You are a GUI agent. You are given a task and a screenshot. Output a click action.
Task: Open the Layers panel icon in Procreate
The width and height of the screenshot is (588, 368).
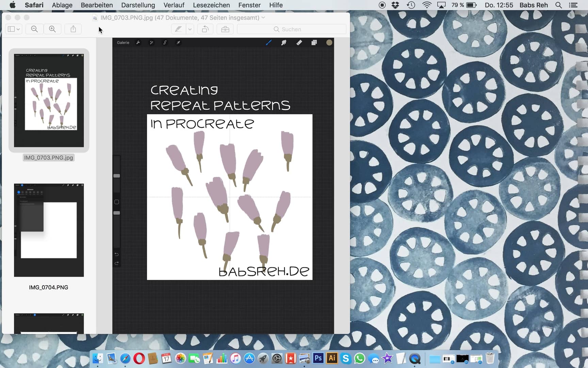pos(313,43)
